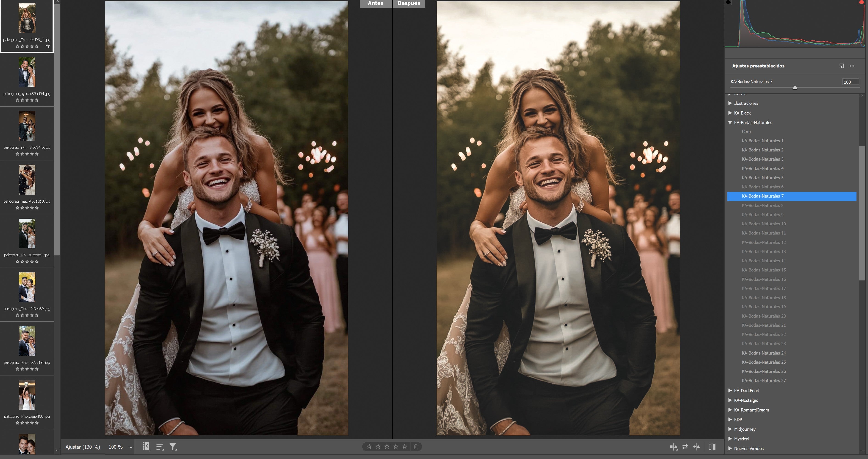Click the trash delete icon
The height and width of the screenshot is (459, 868).
(416, 447)
